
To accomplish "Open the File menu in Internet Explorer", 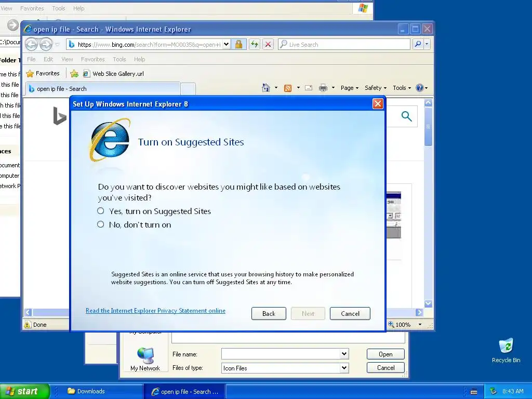I will (x=31, y=59).
